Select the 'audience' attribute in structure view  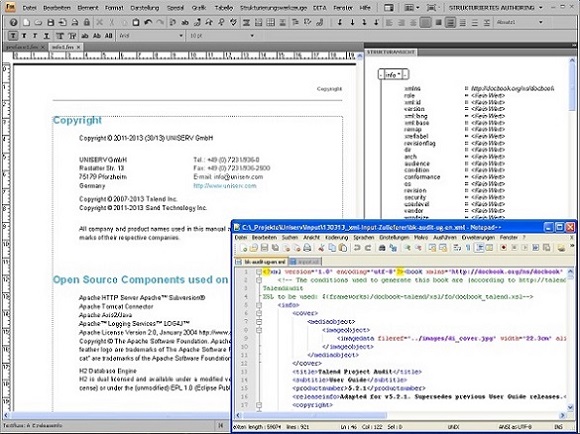point(454,164)
